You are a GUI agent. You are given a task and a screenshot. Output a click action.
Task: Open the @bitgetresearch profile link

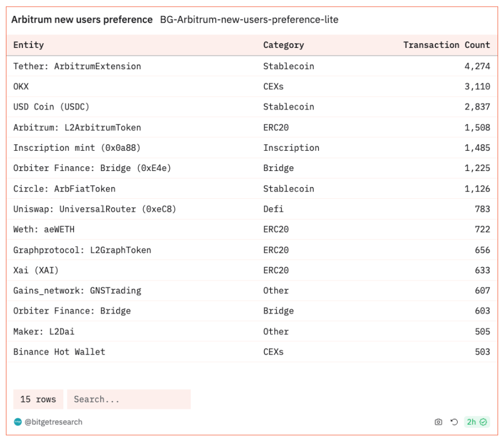click(53, 422)
